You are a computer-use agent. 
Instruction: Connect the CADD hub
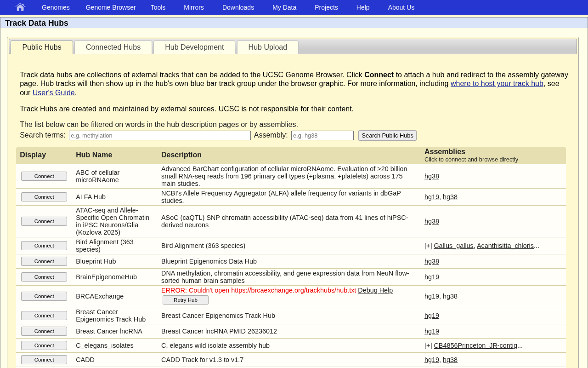point(44,360)
